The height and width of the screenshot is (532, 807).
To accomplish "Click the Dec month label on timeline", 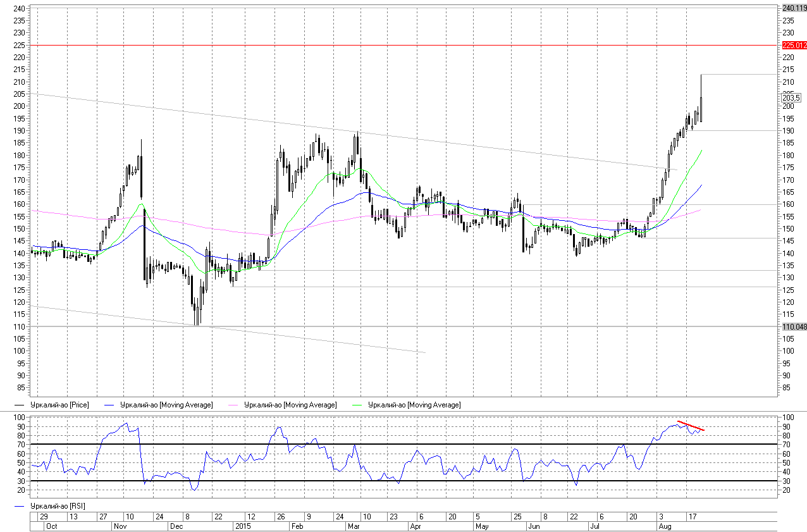I will (177, 526).
